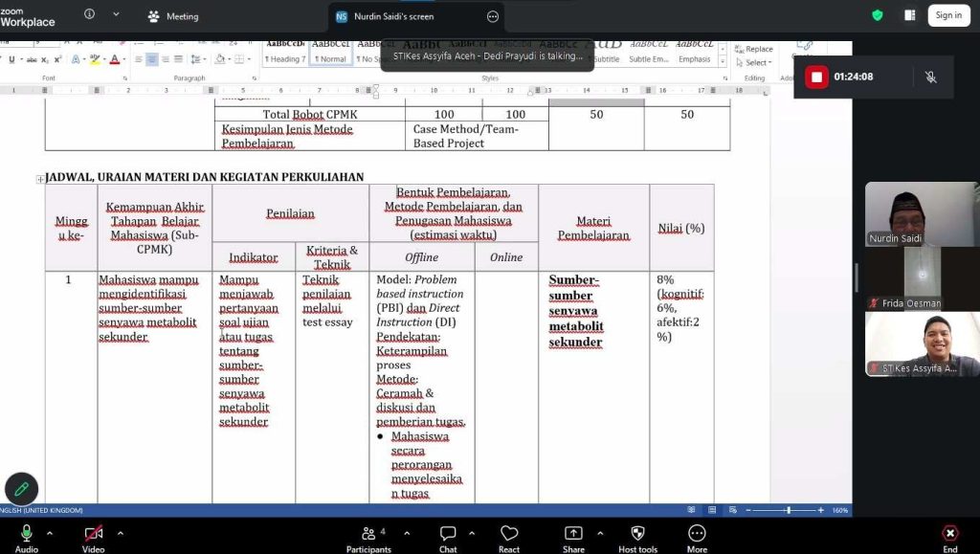The image size is (980, 554).
Task: Click the End meeting button
Action: pos(949,535)
